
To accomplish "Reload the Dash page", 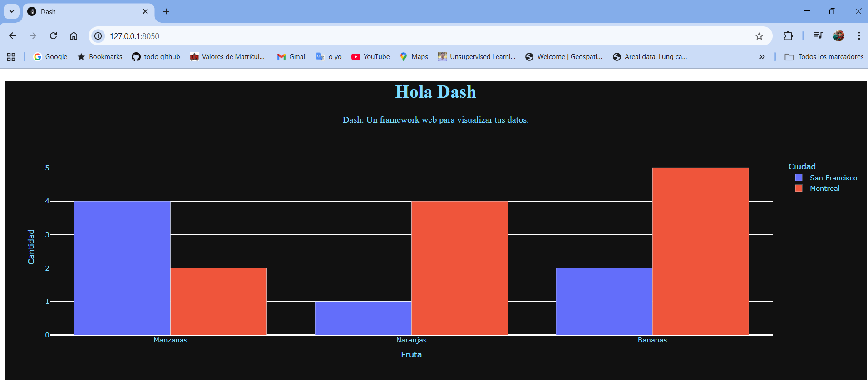I will (53, 36).
